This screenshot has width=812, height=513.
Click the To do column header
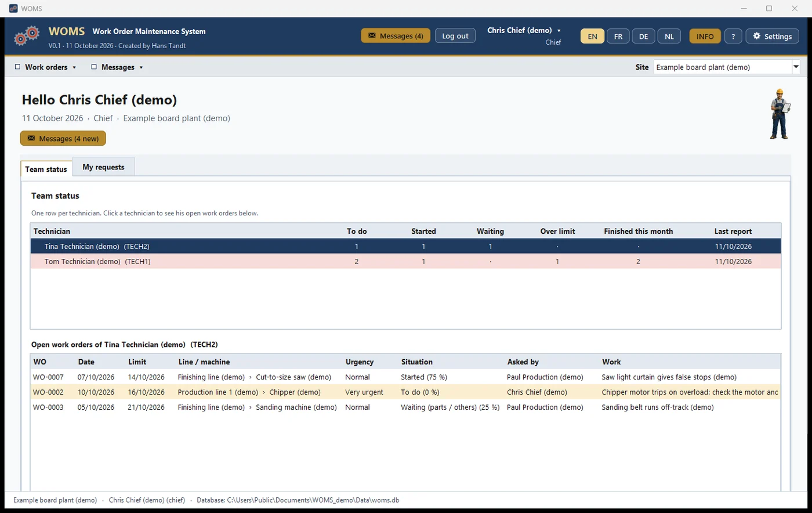click(357, 231)
